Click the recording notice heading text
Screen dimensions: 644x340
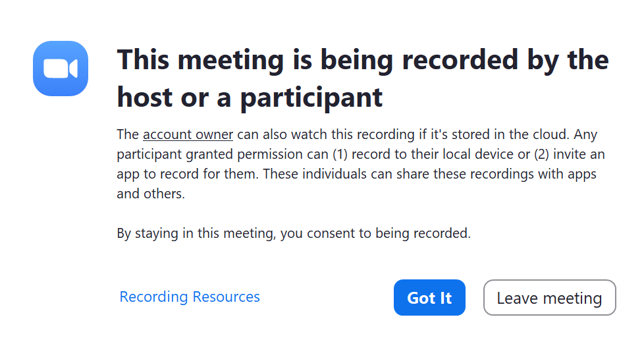pyautogui.click(x=363, y=78)
